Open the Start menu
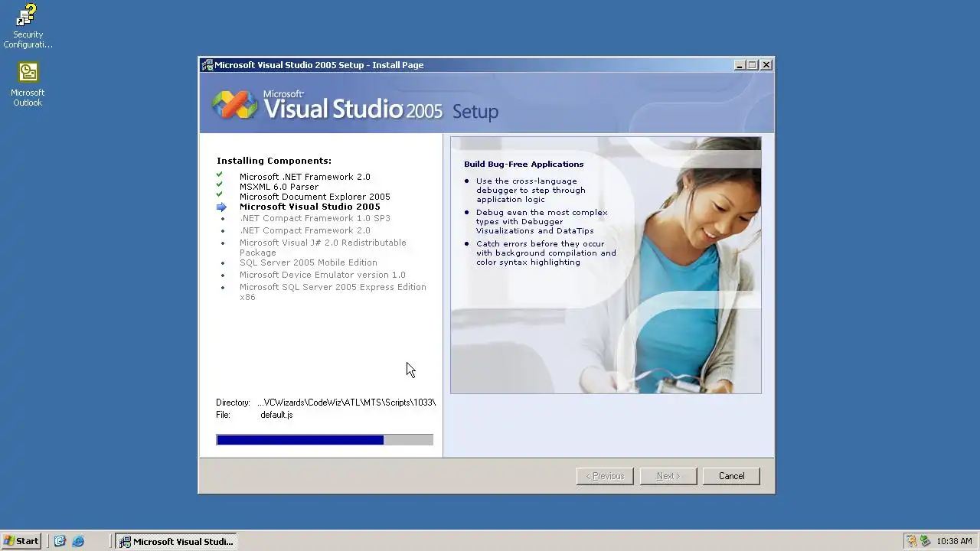The height and width of the screenshot is (551, 980). 21,541
